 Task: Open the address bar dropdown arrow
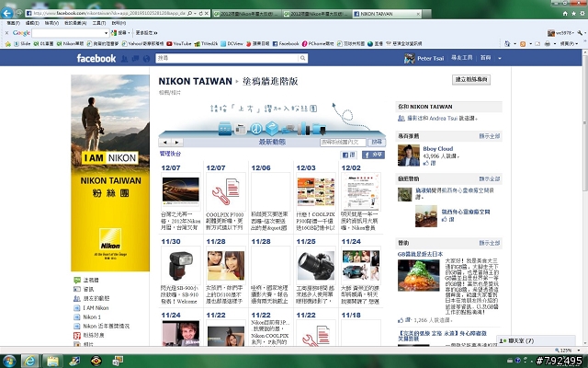point(195,13)
